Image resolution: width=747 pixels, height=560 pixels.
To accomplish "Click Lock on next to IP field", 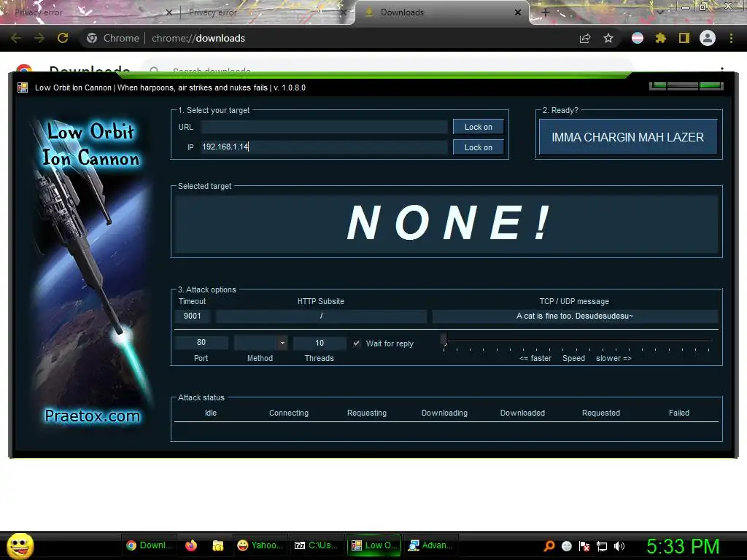I will coord(479,147).
